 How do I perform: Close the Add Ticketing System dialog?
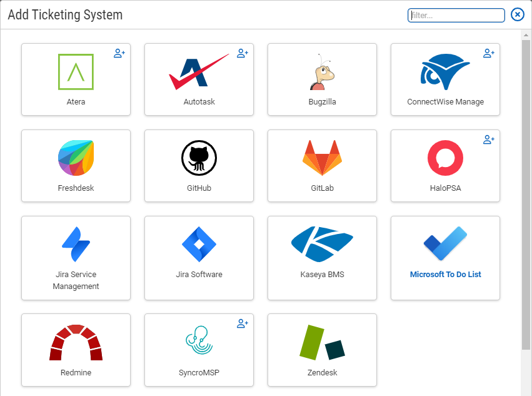(x=517, y=14)
